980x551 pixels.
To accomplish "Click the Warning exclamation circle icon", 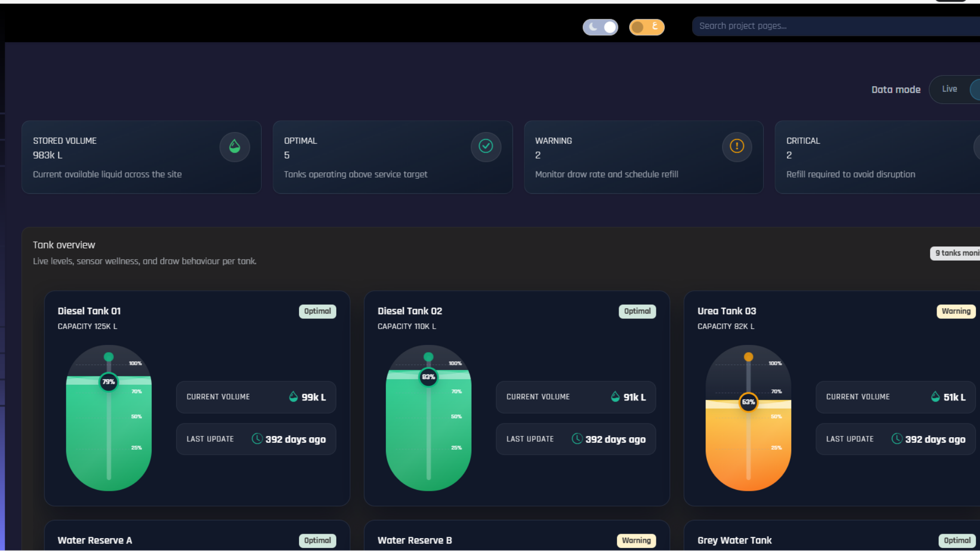I will (737, 147).
